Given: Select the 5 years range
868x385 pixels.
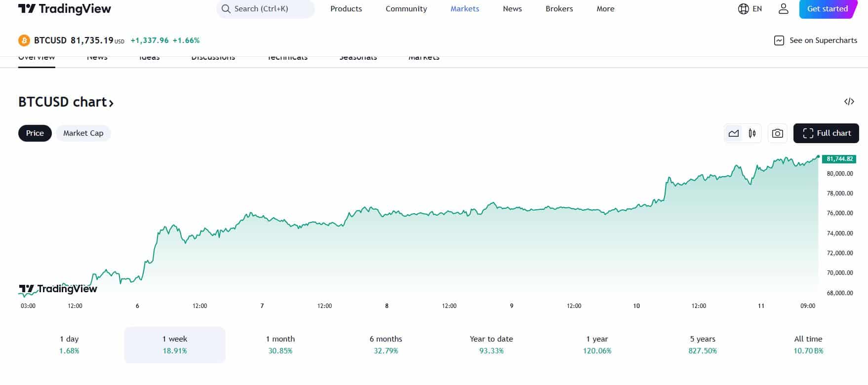Looking at the screenshot, I should (x=703, y=345).
